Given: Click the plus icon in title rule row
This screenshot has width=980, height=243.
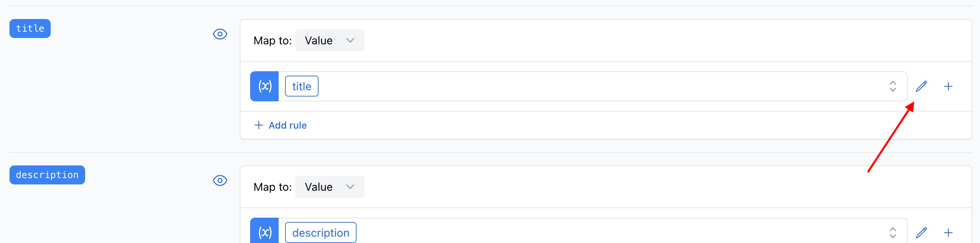Looking at the screenshot, I should click(948, 86).
